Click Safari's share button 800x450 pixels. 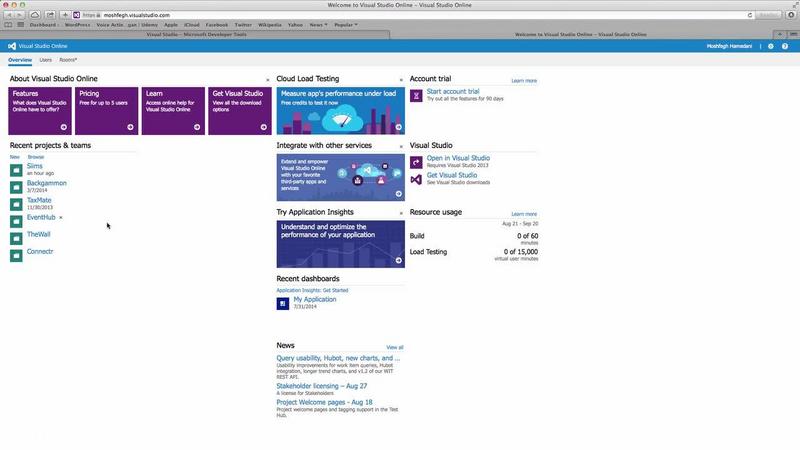click(x=50, y=15)
